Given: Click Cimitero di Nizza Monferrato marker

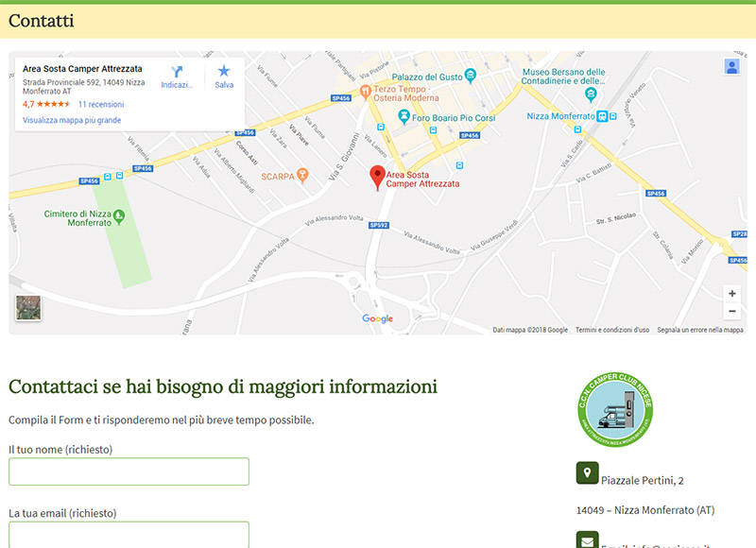Looking at the screenshot, I should (119, 217).
